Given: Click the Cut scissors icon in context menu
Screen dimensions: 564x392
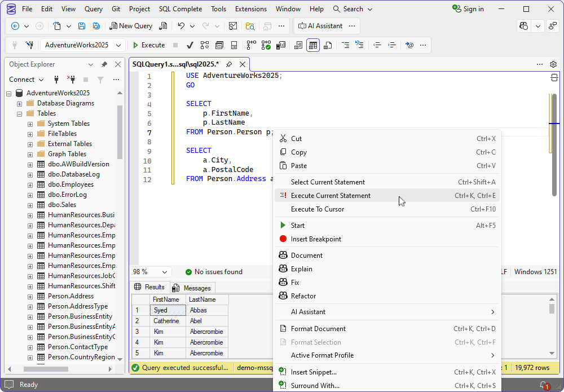Looking at the screenshot, I should click(283, 139).
